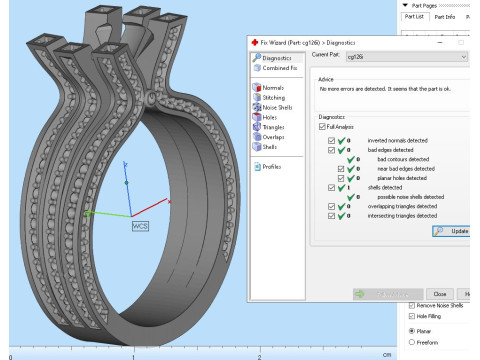
Task: Open the Noise Shells icon
Action: click(257, 107)
